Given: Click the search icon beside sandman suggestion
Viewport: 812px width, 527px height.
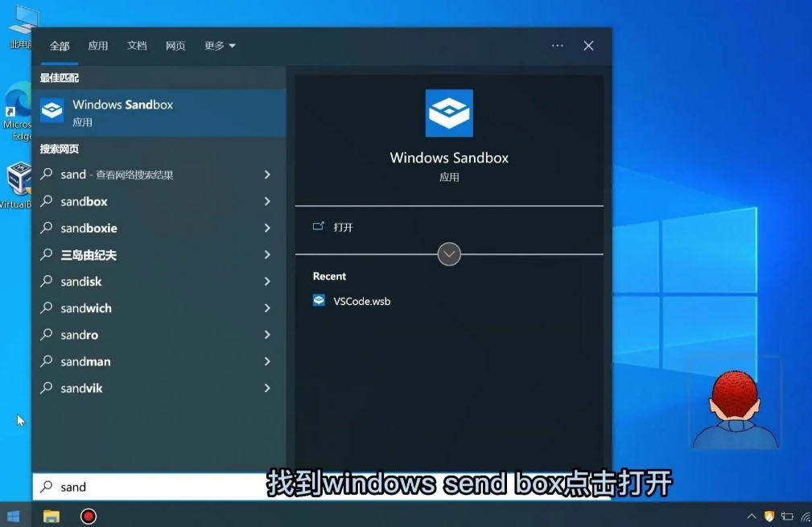Looking at the screenshot, I should click(47, 361).
